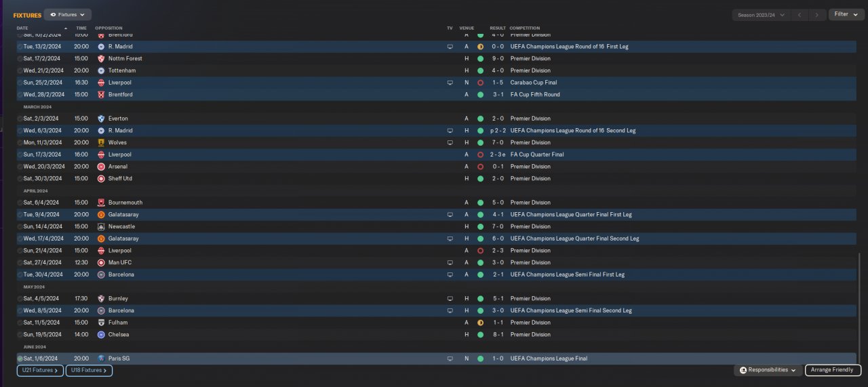868x387 pixels.
Task: Open the Responsibilities dropdown
Action: click(768, 370)
